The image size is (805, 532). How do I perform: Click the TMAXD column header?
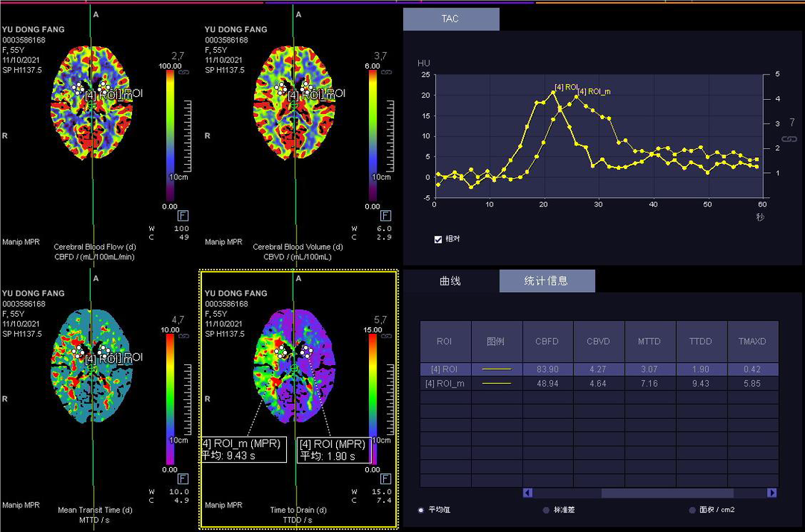click(x=753, y=341)
